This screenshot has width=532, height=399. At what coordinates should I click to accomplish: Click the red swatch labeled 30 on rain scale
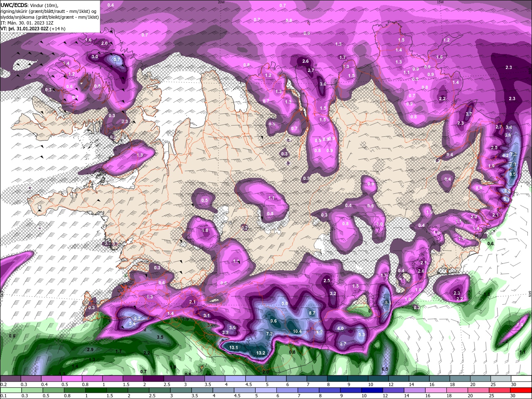coord(521,390)
